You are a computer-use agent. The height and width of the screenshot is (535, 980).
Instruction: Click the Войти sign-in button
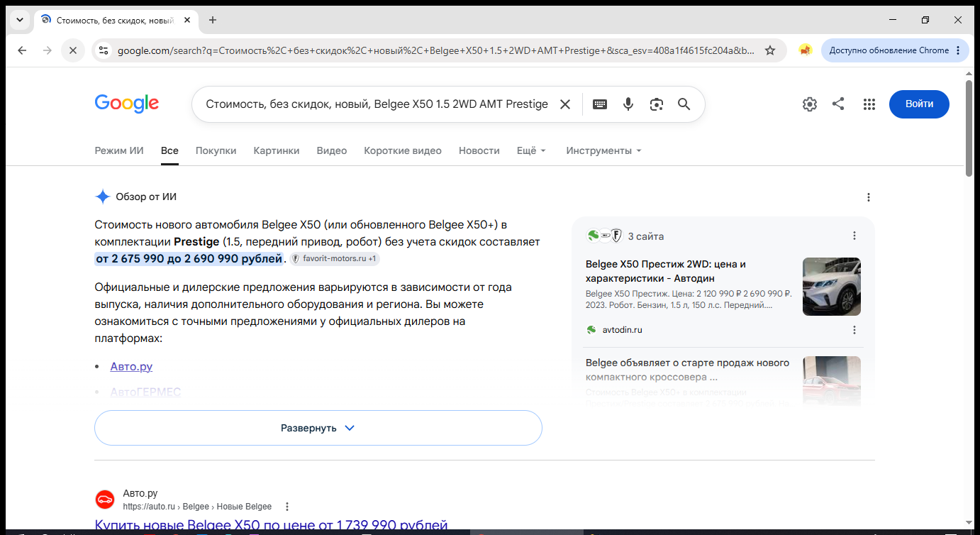(919, 104)
